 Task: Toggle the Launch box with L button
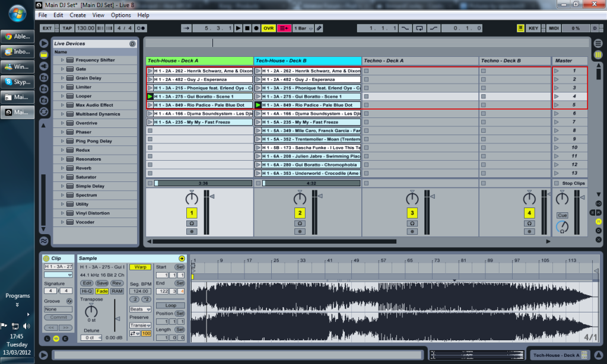[x=47, y=339]
